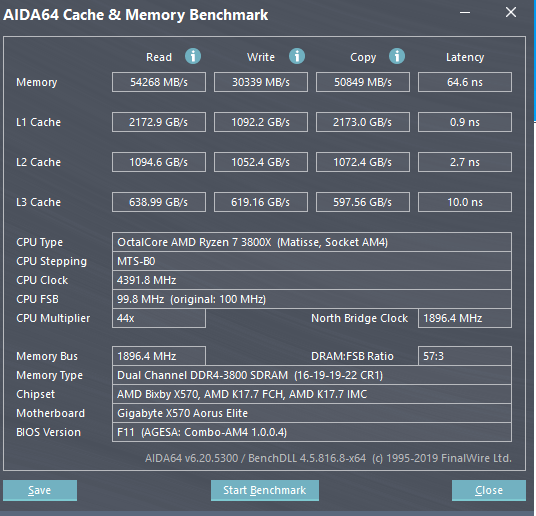
Task: Click the AIDA64 version text at bottom
Action: pyautogui.click(x=328, y=458)
